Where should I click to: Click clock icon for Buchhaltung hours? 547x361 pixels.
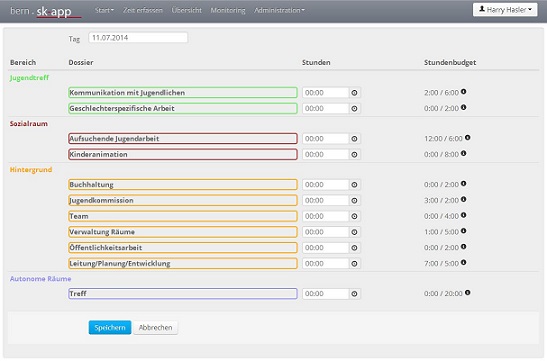(354, 185)
